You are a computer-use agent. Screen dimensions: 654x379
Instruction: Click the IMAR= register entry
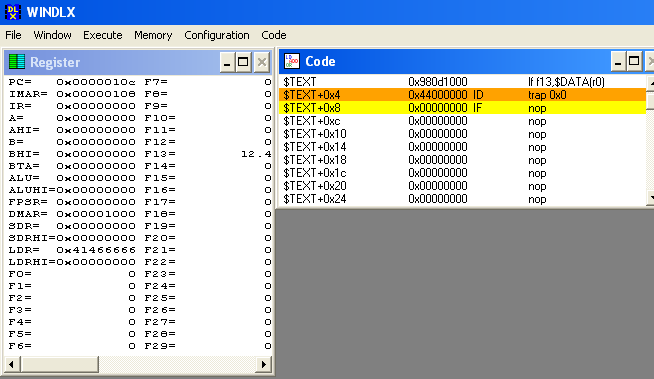tap(72, 94)
